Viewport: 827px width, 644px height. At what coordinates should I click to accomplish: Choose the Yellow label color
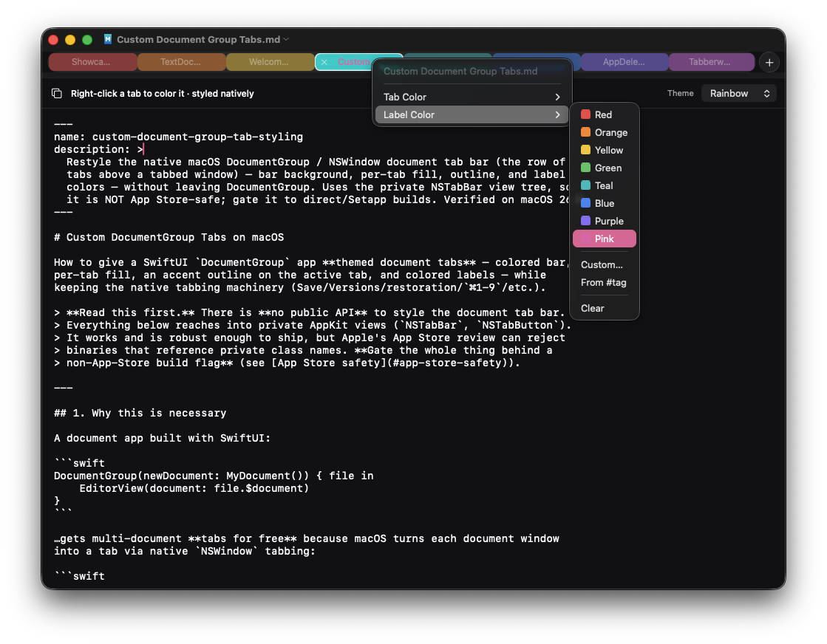[605, 150]
